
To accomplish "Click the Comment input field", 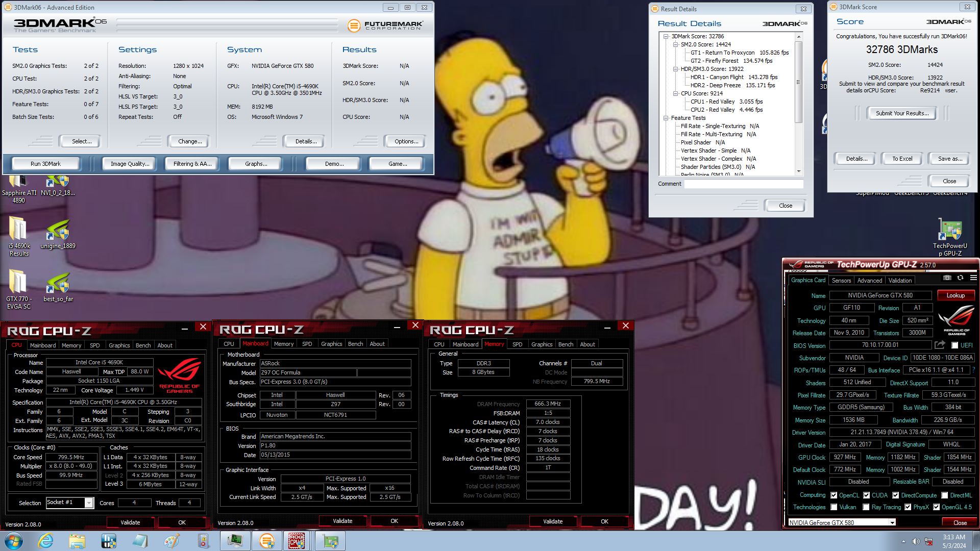I will pyautogui.click(x=744, y=184).
